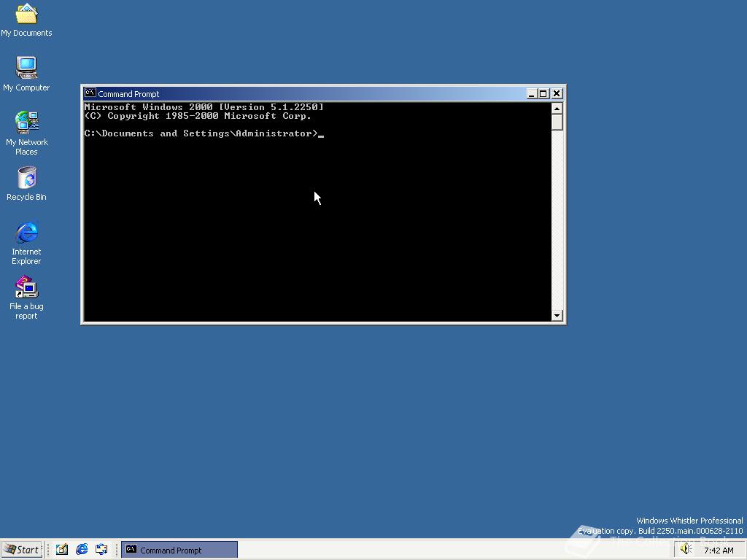Click the Command Prompt taskbar button

pos(179,550)
